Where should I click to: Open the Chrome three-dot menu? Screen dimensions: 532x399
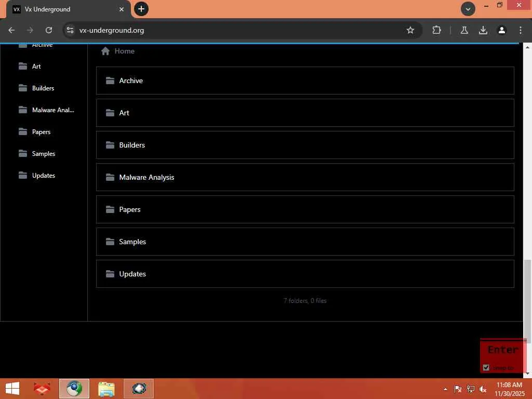click(x=521, y=30)
